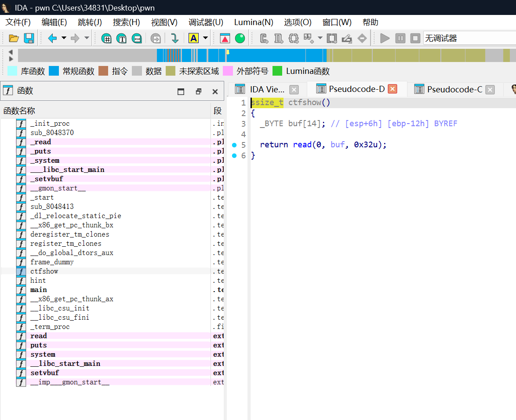516x420 pixels.
Task: Click the binary search toolbar icon
Action: (x=137, y=39)
